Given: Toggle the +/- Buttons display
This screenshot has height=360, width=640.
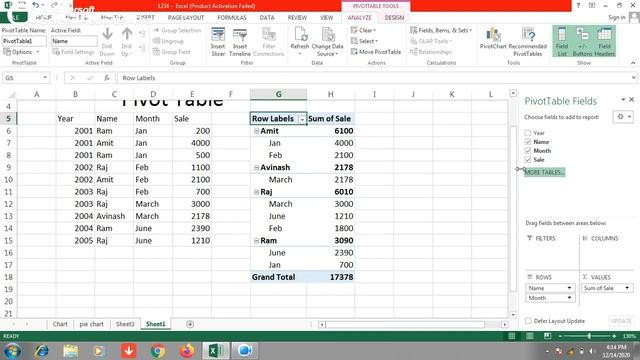Looking at the screenshot, I should click(582, 42).
